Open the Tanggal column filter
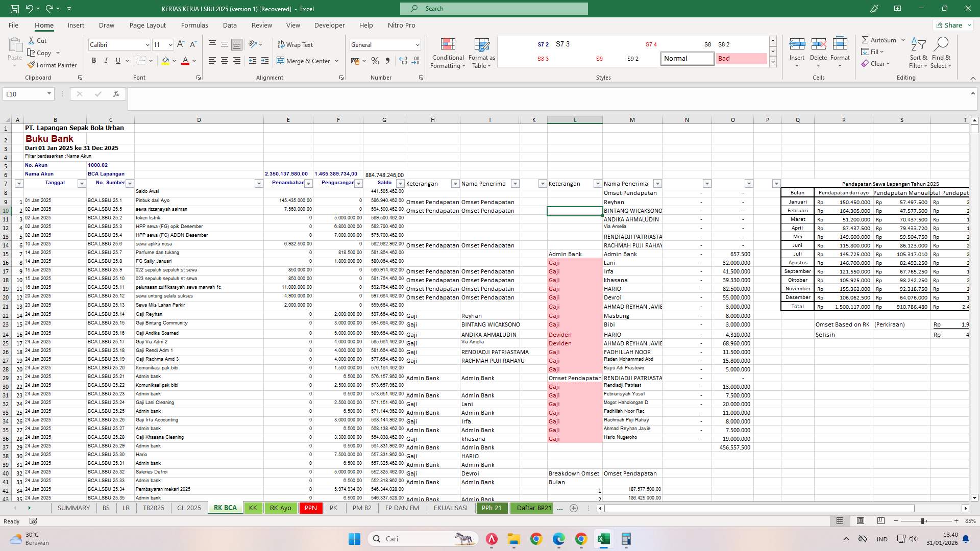 82,183
